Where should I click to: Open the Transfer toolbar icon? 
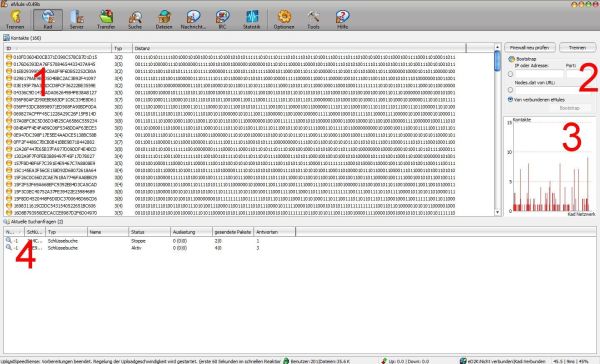pos(106,20)
